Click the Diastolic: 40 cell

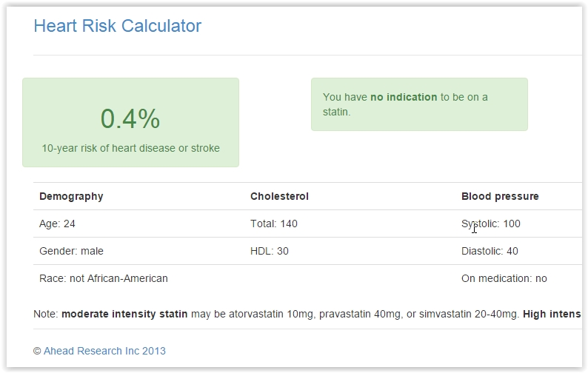click(490, 251)
